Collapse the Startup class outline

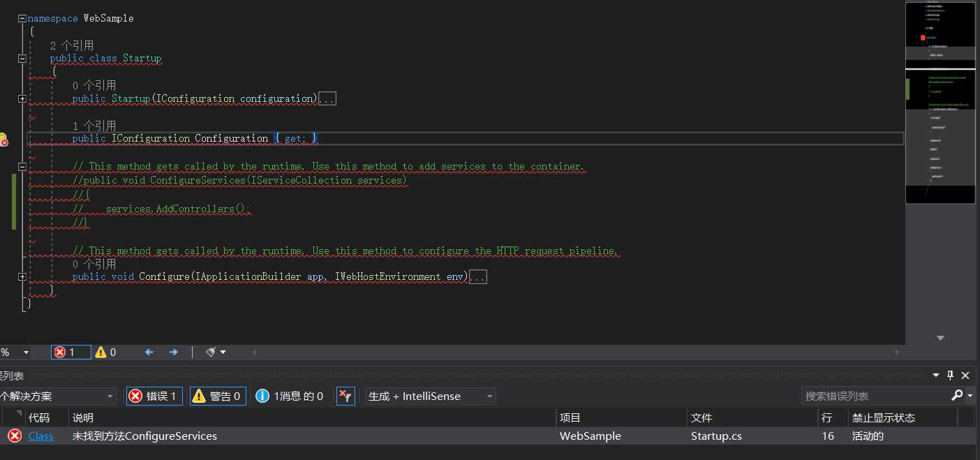[x=22, y=59]
